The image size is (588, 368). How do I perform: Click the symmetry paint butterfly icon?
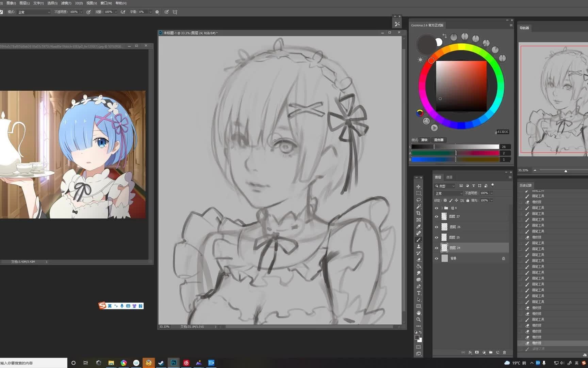click(x=175, y=12)
